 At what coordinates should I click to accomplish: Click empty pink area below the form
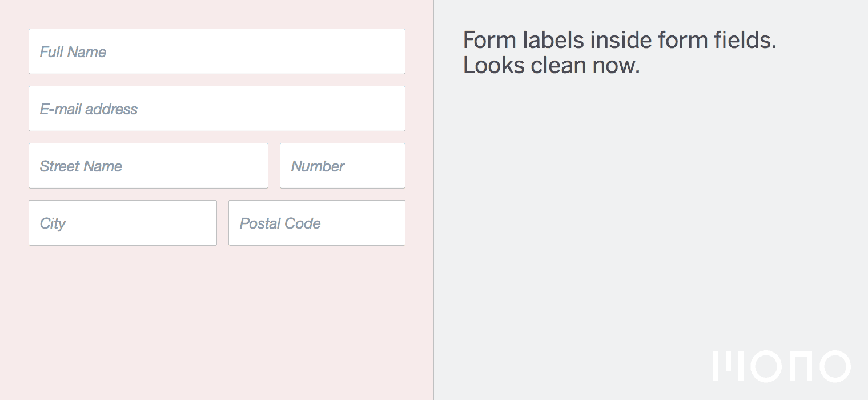tap(217, 320)
